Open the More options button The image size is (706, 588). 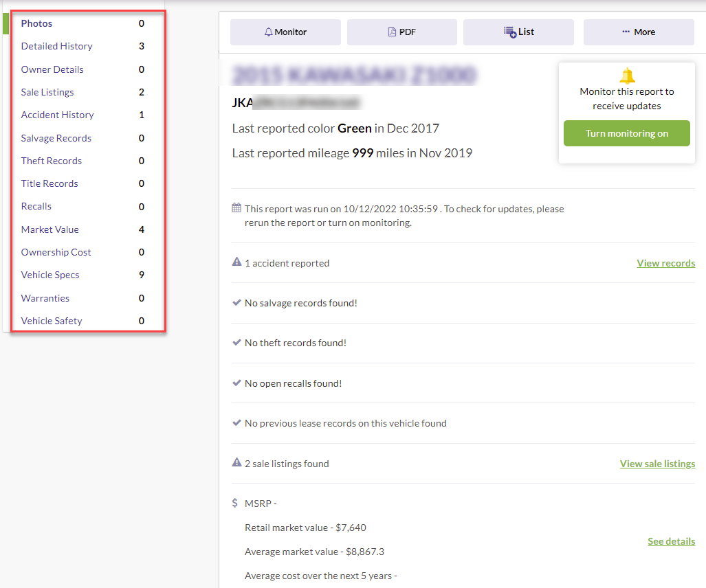(639, 32)
